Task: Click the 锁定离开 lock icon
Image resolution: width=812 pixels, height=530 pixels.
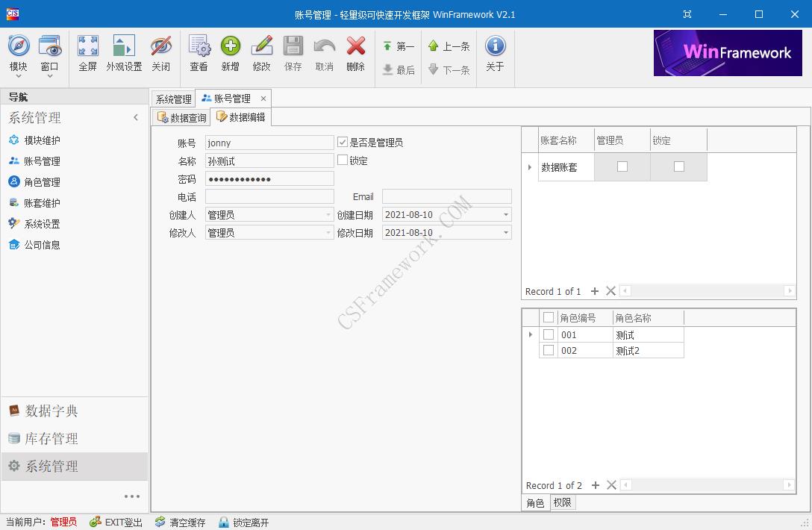Action: pos(225,523)
